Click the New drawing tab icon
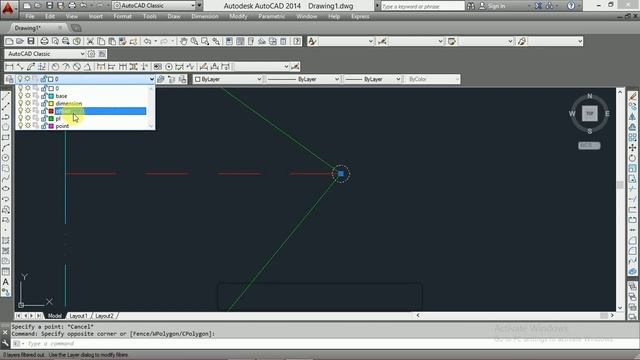The image size is (640, 360). (x=76, y=28)
